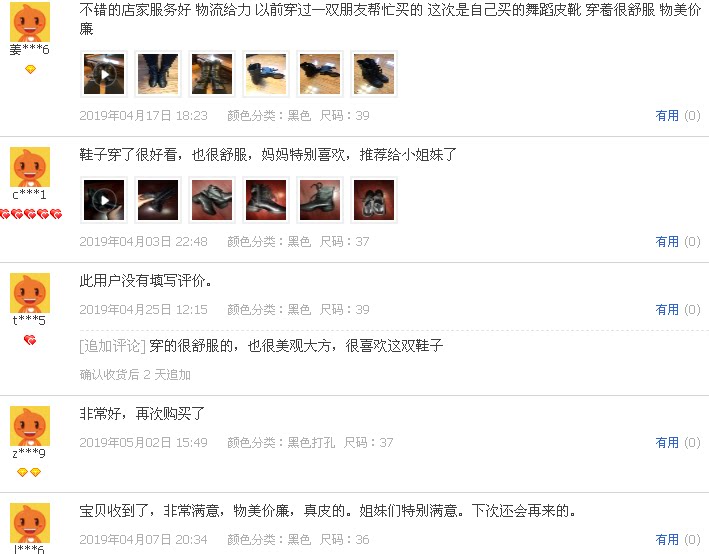Open last photo thumbnail in 姜***6's review

point(374,74)
